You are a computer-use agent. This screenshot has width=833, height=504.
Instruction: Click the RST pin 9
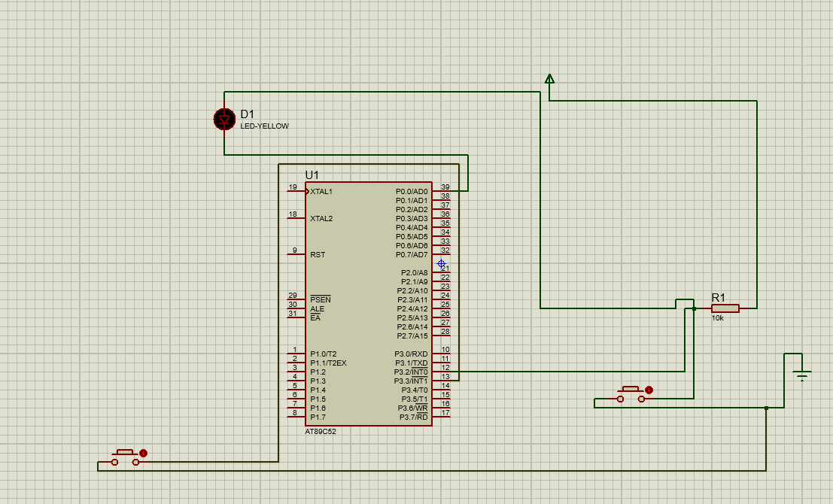[x=296, y=254]
